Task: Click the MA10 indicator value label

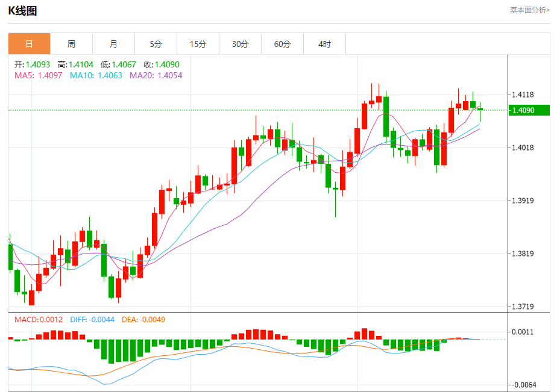Action: pos(96,75)
